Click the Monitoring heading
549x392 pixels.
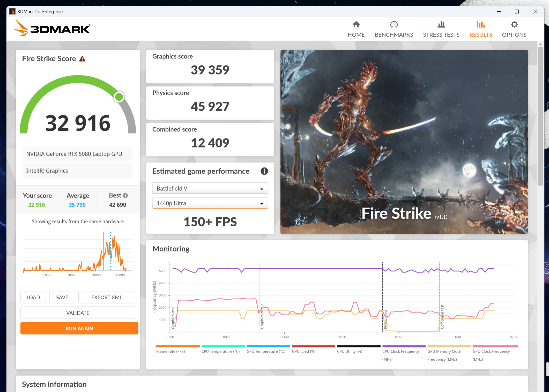click(171, 249)
